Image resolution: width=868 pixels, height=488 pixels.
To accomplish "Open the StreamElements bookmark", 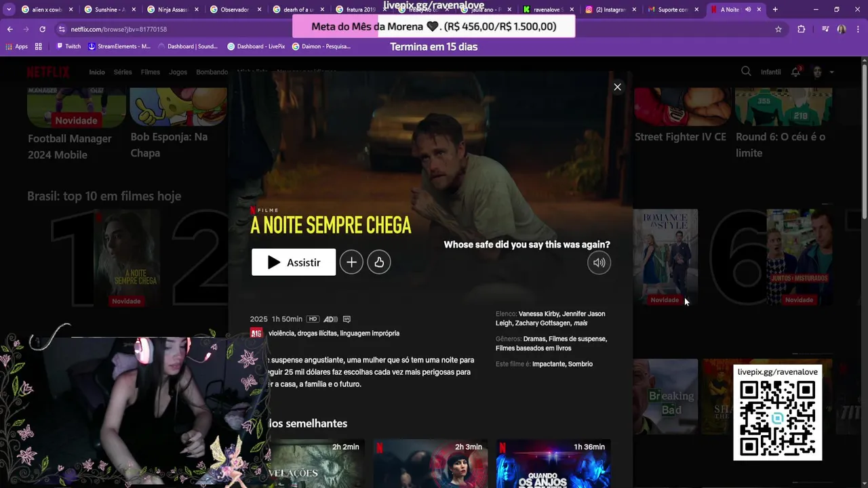I will pos(119,46).
